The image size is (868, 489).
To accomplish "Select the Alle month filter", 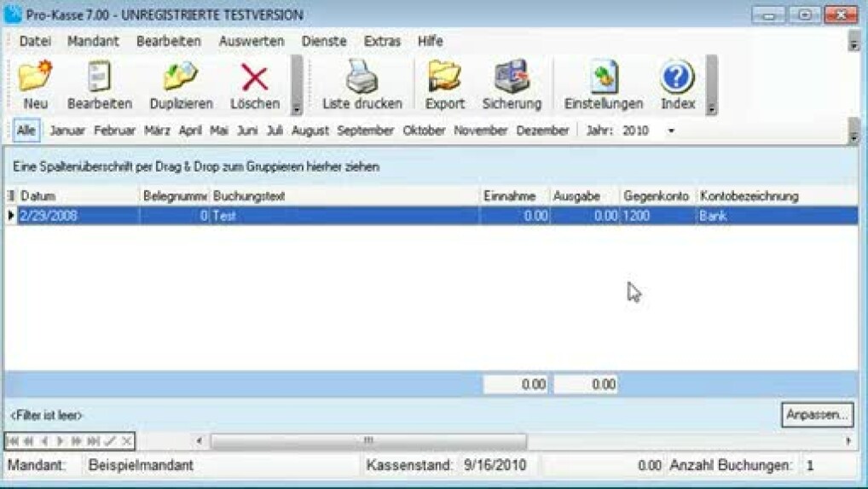I will 26,131.
